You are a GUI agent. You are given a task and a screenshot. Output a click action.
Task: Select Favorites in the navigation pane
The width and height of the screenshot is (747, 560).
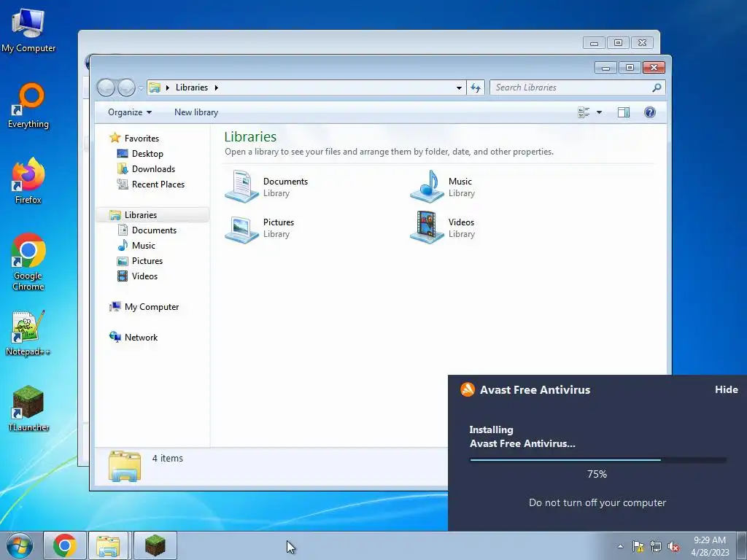142,138
